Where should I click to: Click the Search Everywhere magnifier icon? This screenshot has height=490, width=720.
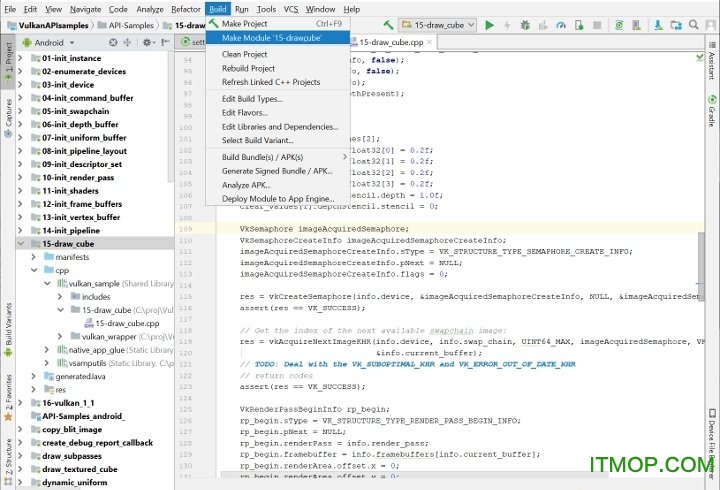coord(694,25)
